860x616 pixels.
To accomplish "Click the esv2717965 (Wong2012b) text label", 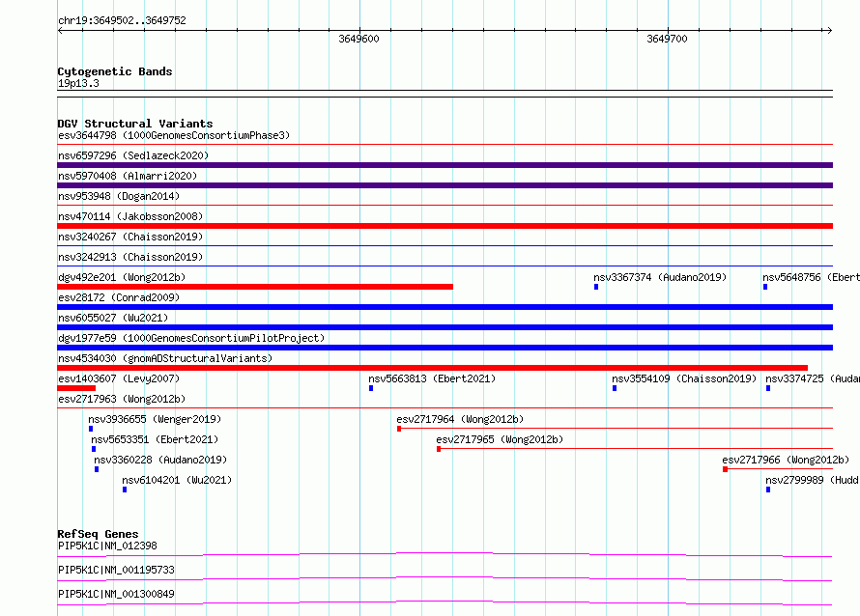I will [x=500, y=439].
